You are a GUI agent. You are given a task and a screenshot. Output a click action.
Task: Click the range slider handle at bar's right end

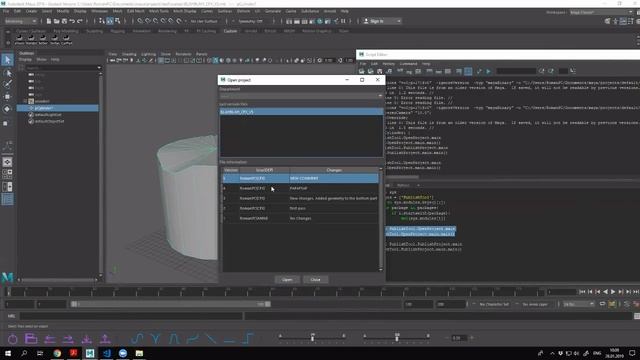pyautogui.click(x=268, y=304)
